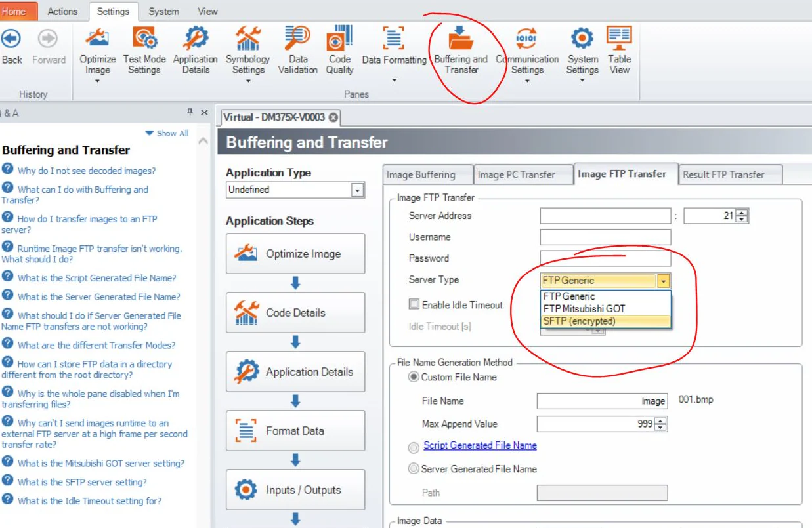The height and width of the screenshot is (528, 812).
Task: Click the Code Quality ribbon icon
Action: 339,39
